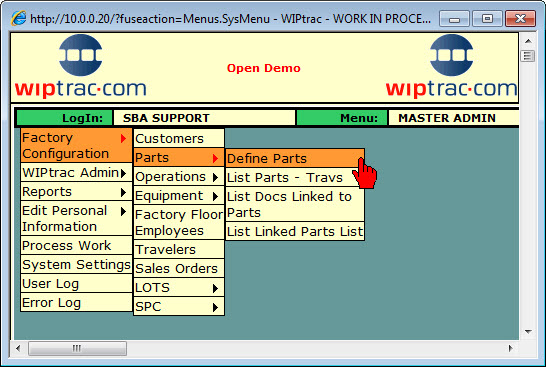Click the Internet Explorer title bar icon
Viewport: 546px width, 367px height.
click(19, 18)
